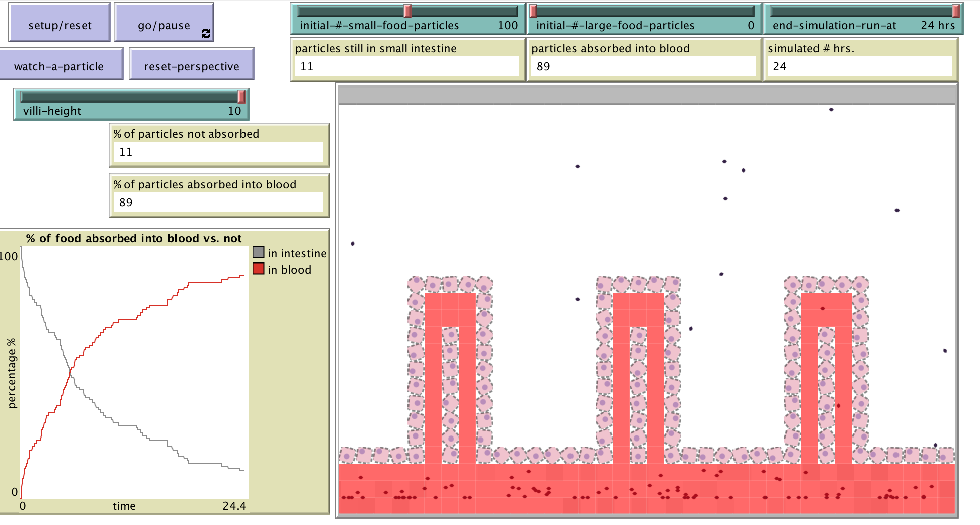
Task: Select the gray 'in intestine' legend swatch
Action: [x=258, y=253]
